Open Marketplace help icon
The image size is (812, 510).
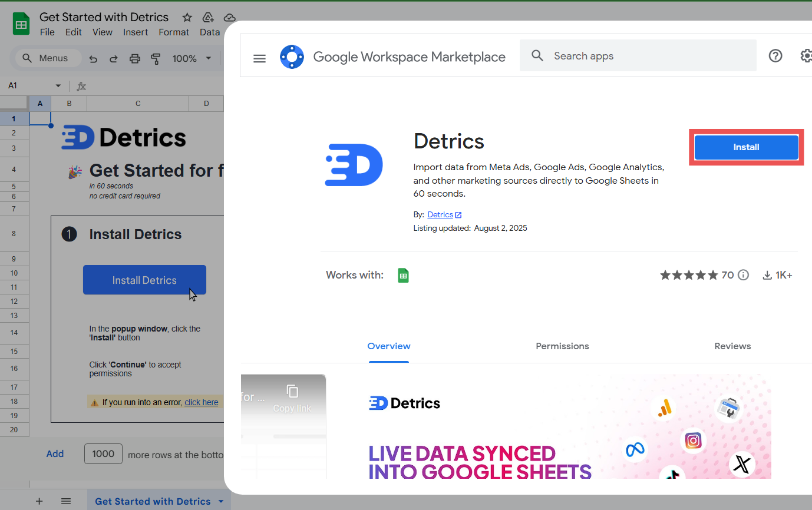point(775,56)
